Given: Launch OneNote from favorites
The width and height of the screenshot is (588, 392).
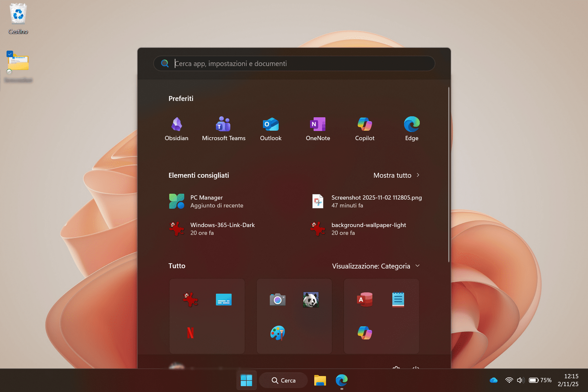Looking at the screenshot, I should coord(318,127).
